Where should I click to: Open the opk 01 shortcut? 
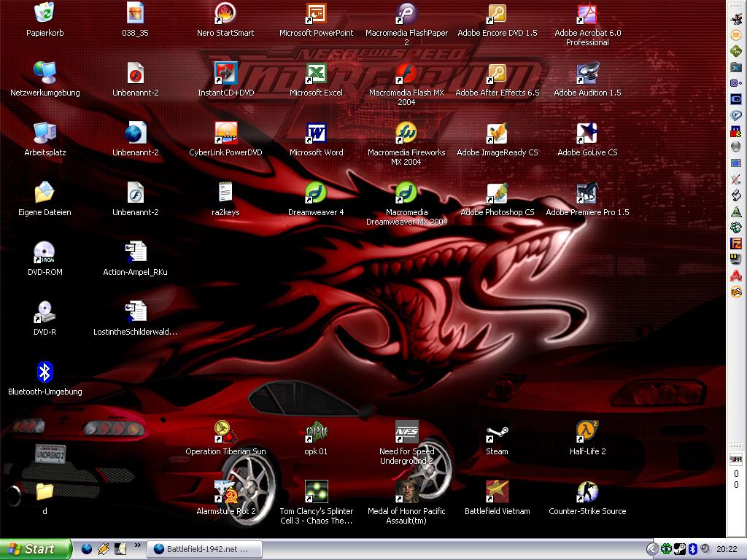316,432
